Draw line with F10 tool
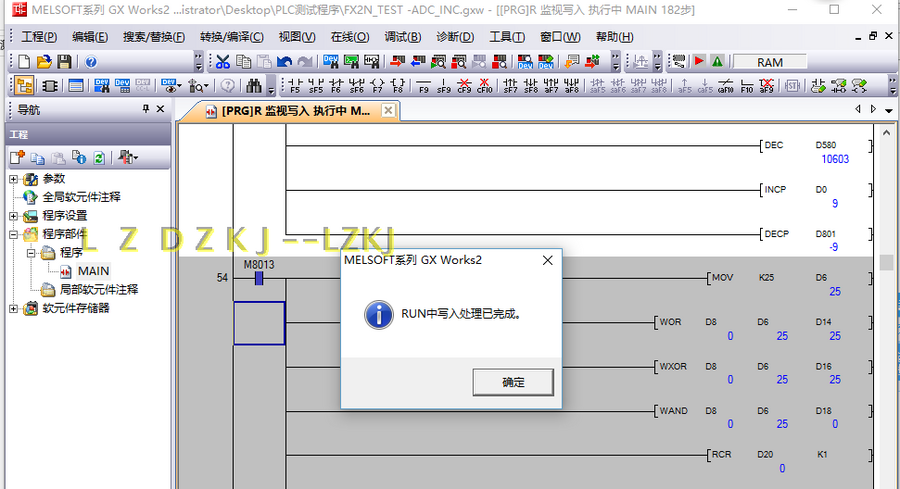Image resolution: width=900 pixels, height=489 pixels. [x=747, y=86]
